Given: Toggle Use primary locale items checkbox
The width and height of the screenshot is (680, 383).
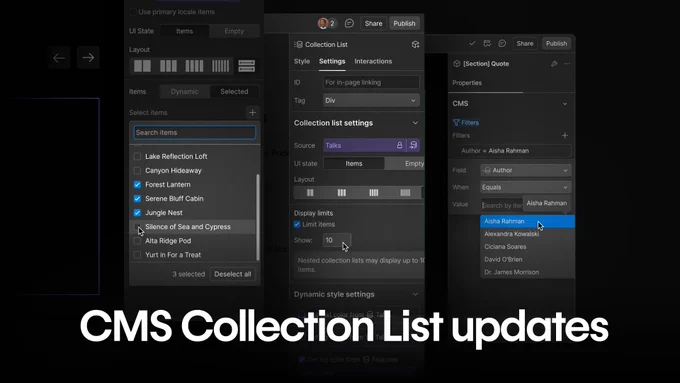Looking at the screenshot, I should pyautogui.click(x=133, y=12).
